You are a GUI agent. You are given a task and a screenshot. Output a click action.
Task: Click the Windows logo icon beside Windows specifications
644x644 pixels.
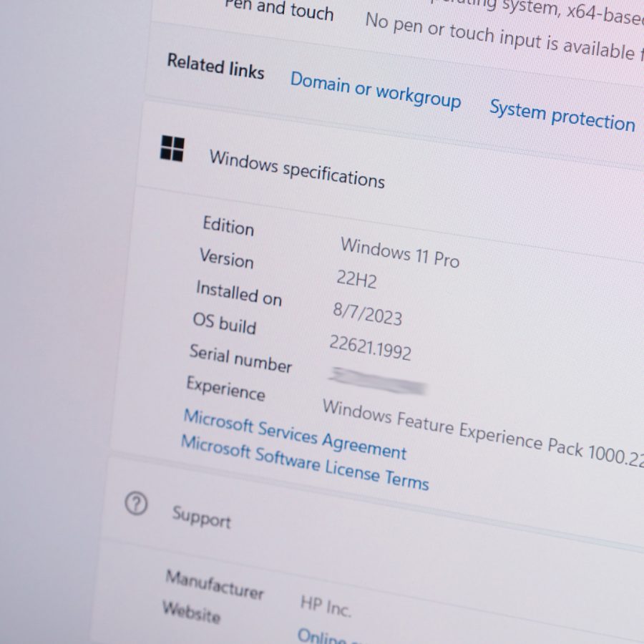(172, 148)
